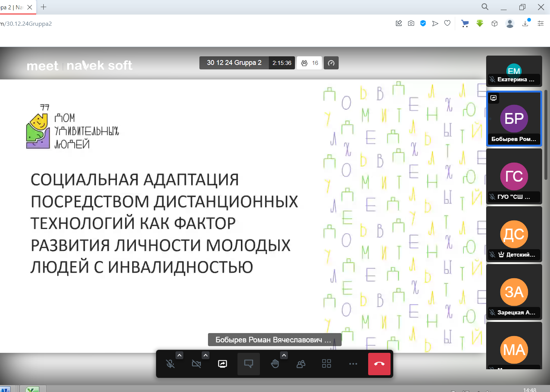Viewport: 550px width, 392px height.
Task: Close the current browser tab
Action: pyautogui.click(x=30, y=7)
